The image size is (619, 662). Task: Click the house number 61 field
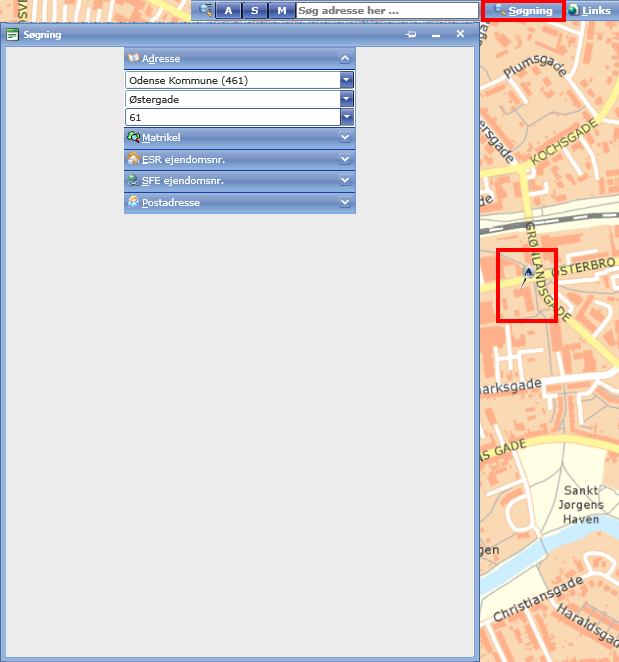[x=233, y=117]
